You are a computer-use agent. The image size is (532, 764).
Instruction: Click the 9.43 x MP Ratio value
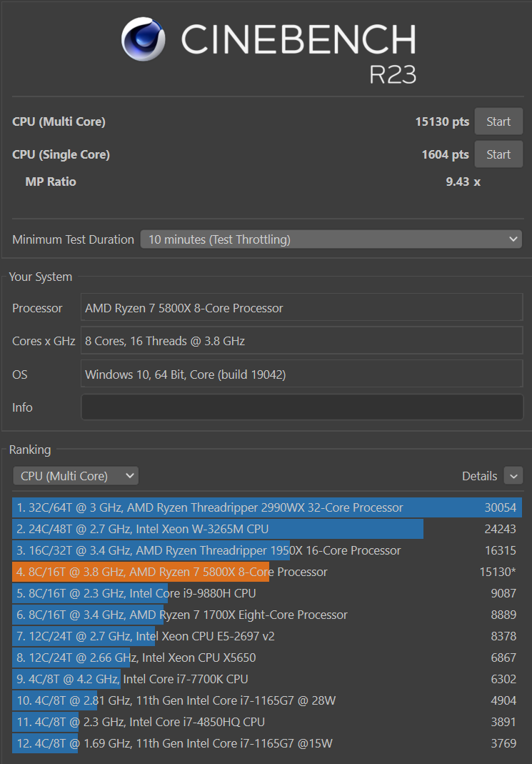pos(463,182)
